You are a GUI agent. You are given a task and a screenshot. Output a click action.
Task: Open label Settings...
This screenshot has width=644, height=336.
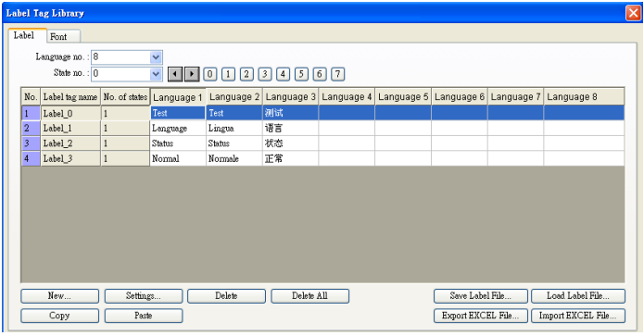tap(144, 296)
